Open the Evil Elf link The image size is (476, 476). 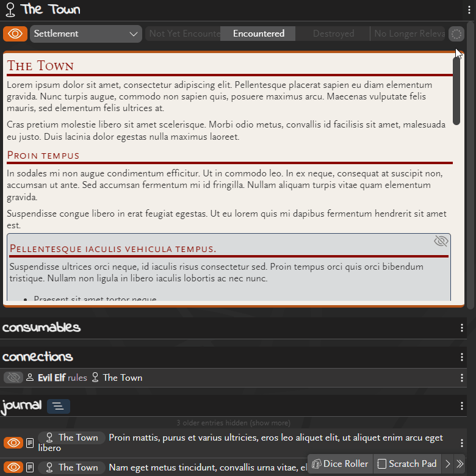pos(51,378)
